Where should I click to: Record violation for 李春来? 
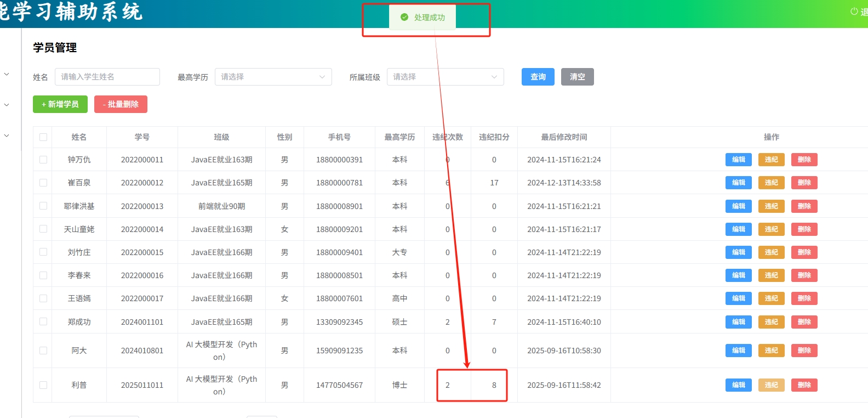pyautogui.click(x=772, y=275)
